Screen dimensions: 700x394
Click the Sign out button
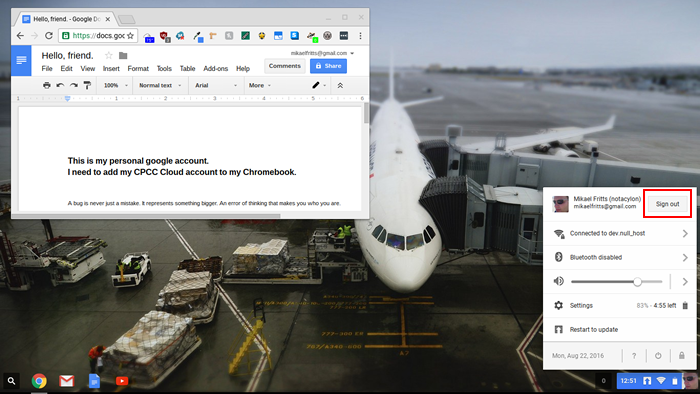click(667, 204)
